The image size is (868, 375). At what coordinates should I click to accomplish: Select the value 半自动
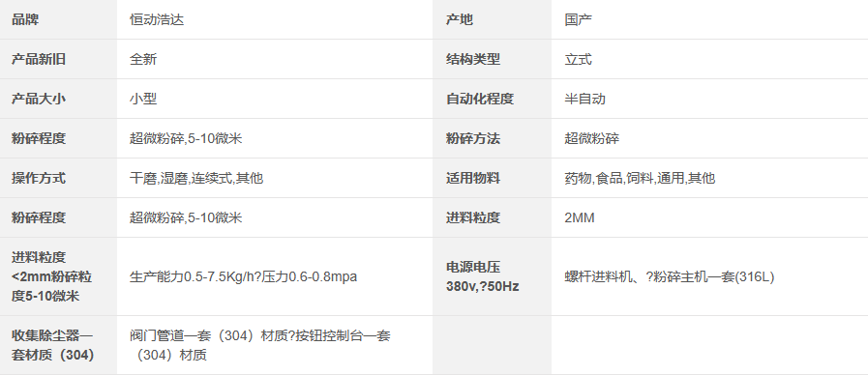[x=585, y=99]
